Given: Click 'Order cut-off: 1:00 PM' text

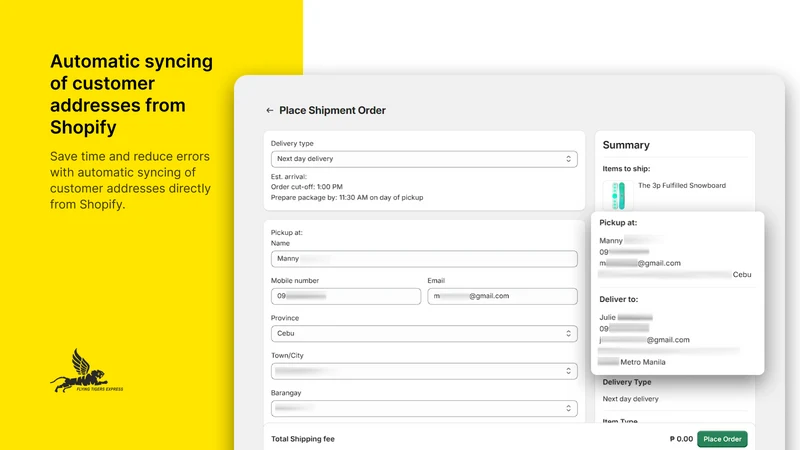Looking at the screenshot, I should click(307, 187).
